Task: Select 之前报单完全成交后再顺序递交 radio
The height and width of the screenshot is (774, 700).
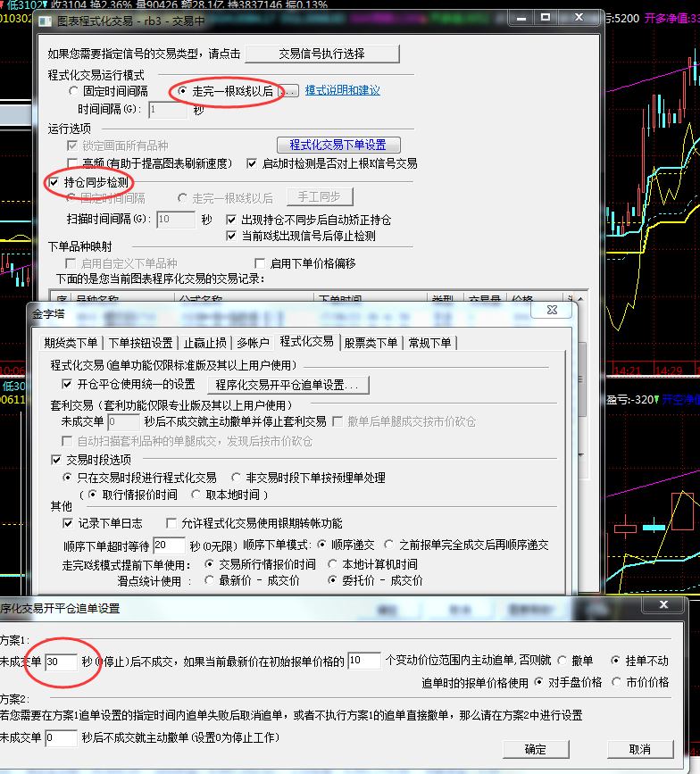Action: click(x=389, y=545)
